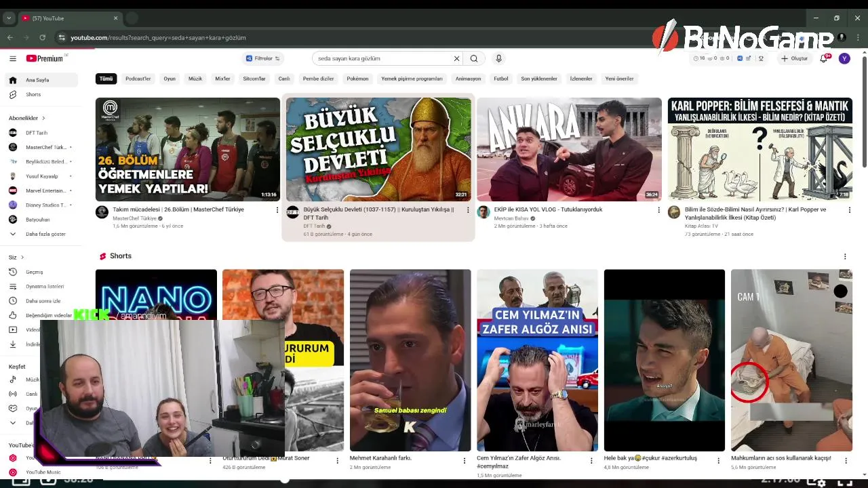This screenshot has width=868, height=488.
Task: Open options for Büyük Selçuklu Devleti video
Action: coord(467,210)
